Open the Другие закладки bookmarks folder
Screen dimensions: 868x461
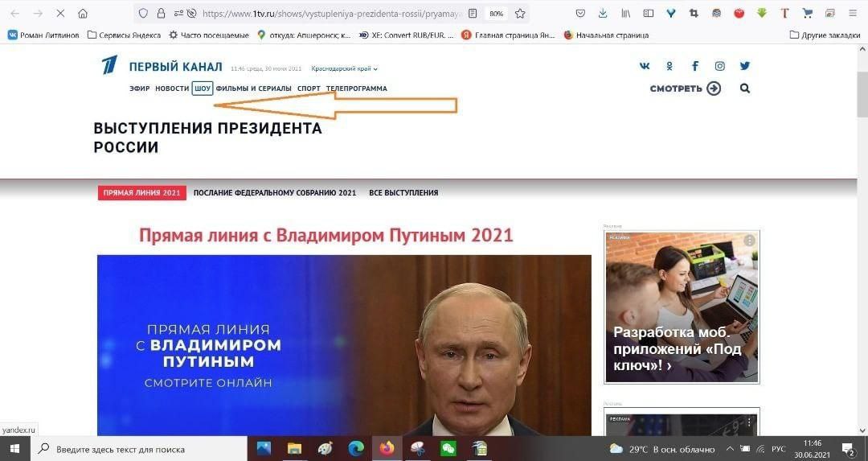point(825,35)
